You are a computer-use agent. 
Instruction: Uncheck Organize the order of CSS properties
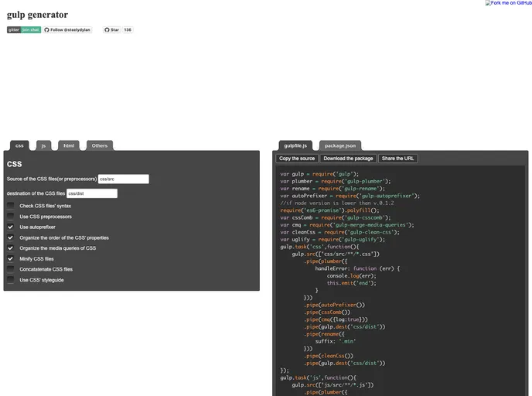tap(11, 237)
